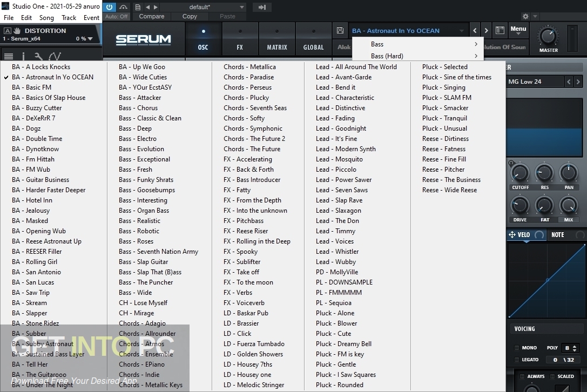Click the info i icon
The width and height of the screenshot is (587, 392).
23,56
